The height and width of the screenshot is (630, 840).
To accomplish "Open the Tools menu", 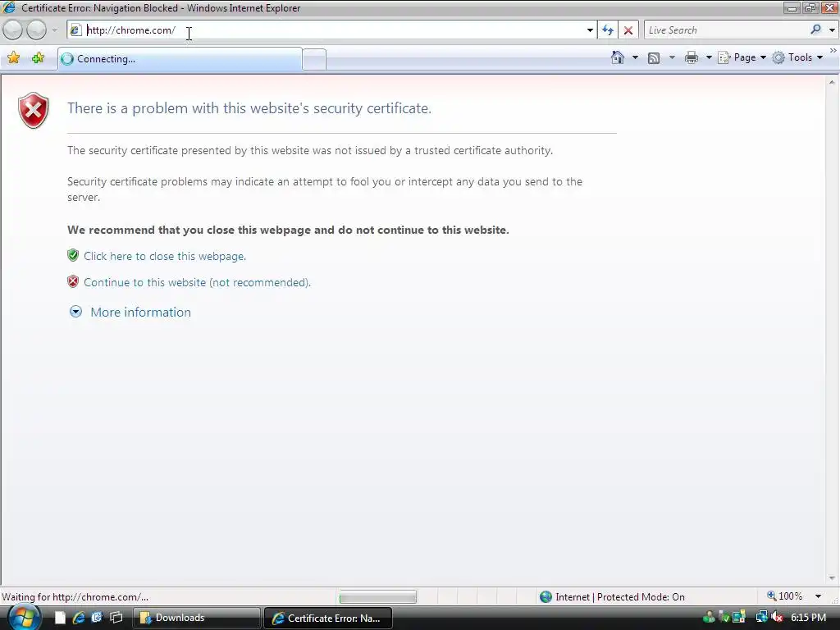I will click(797, 57).
